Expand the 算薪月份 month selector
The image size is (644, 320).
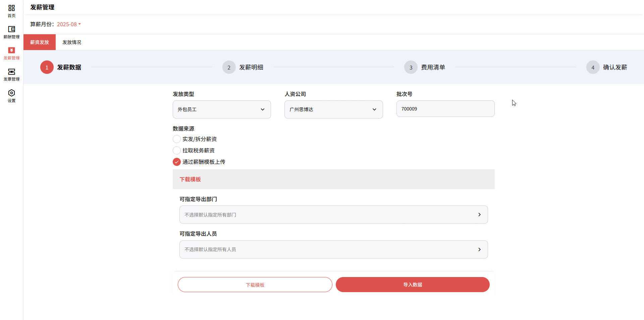(68, 24)
